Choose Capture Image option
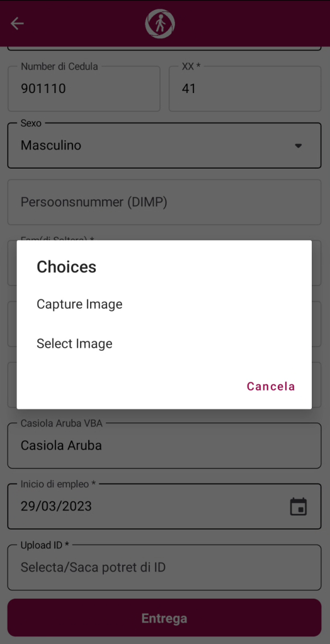Image resolution: width=330 pixels, height=644 pixels. pos(79,304)
